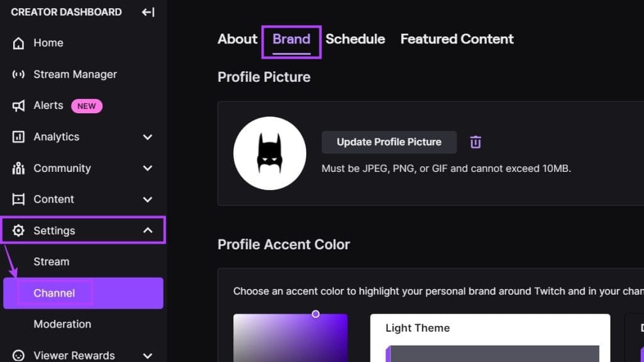Click the Creator Dashboard title
The height and width of the screenshot is (362, 644).
[x=66, y=12]
